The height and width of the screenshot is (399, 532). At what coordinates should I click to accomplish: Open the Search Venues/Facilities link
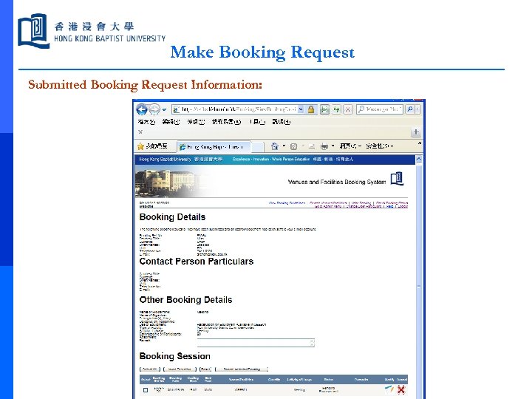tap(328, 203)
